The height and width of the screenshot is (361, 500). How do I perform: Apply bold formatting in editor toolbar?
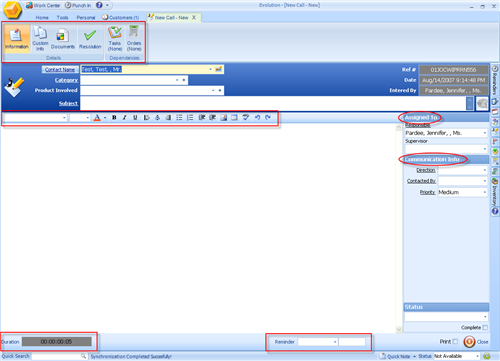(114, 117)
